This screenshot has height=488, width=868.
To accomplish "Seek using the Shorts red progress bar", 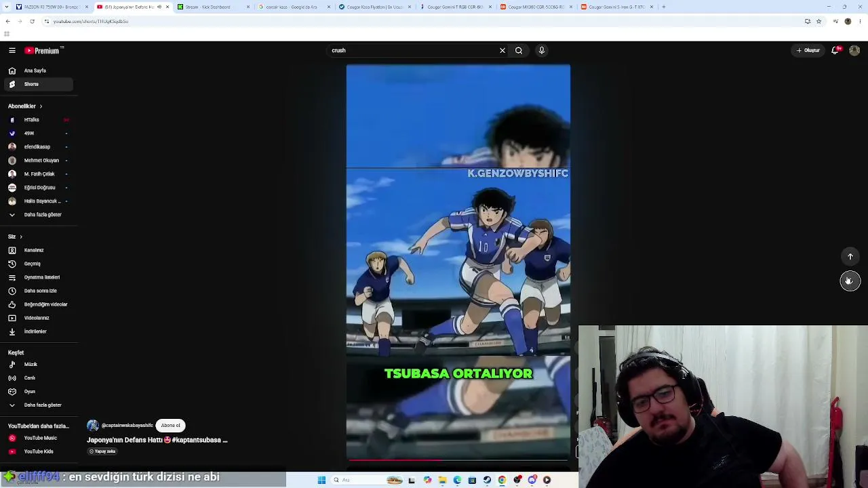I will (x=458, y=460).
